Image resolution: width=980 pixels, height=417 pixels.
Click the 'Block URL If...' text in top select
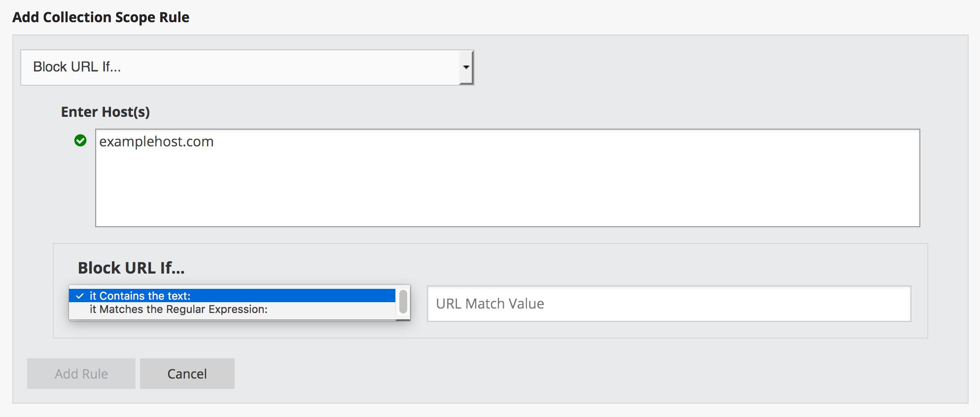(x=77, y=67)
